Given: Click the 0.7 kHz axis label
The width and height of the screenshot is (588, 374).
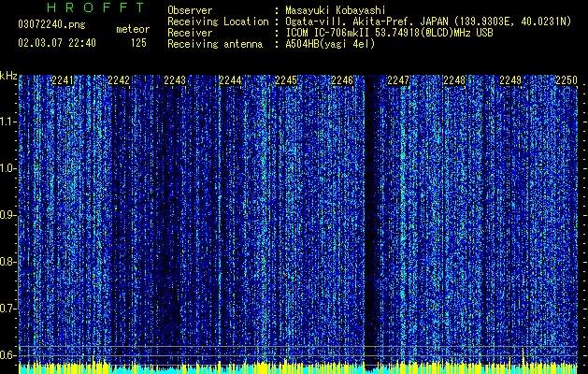Looking at the screenshot, I should 7,309.
